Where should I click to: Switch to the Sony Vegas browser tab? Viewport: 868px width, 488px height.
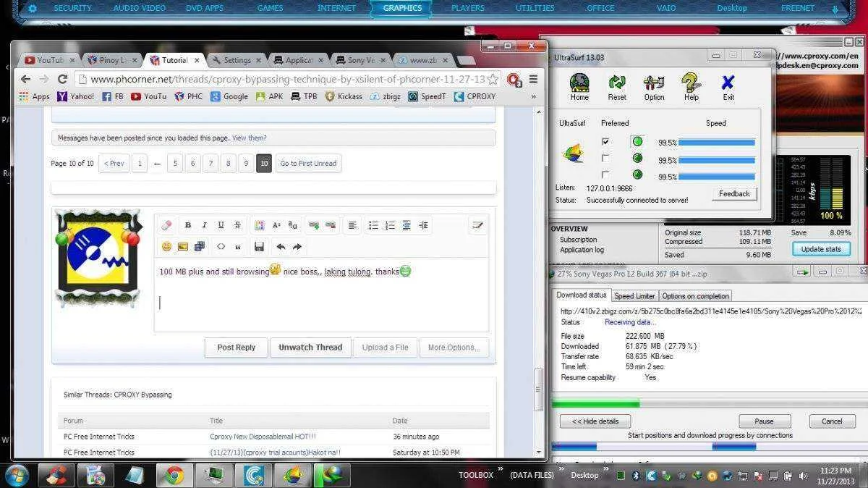pyautogui.click(x=360, y=60)
